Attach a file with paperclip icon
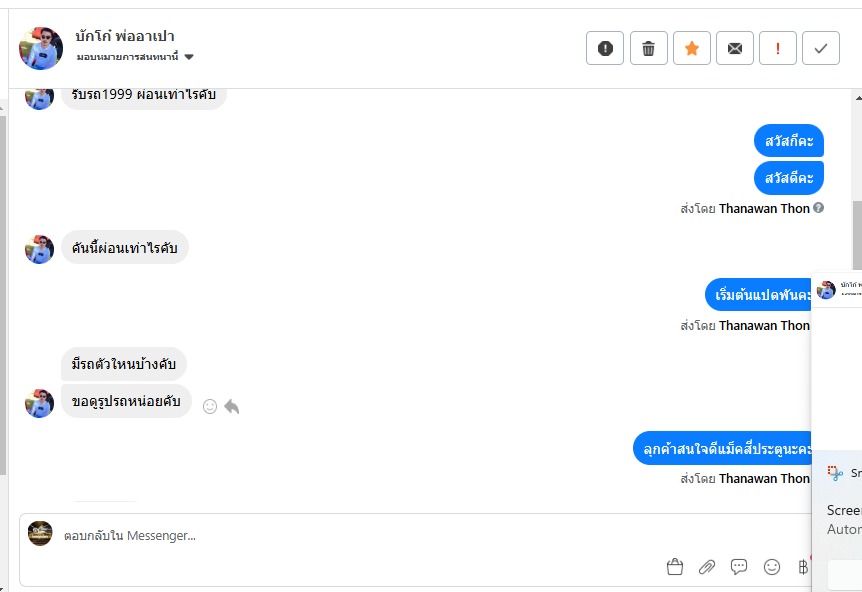The width and height of the screenshot is (862, 592). (707, 567)
